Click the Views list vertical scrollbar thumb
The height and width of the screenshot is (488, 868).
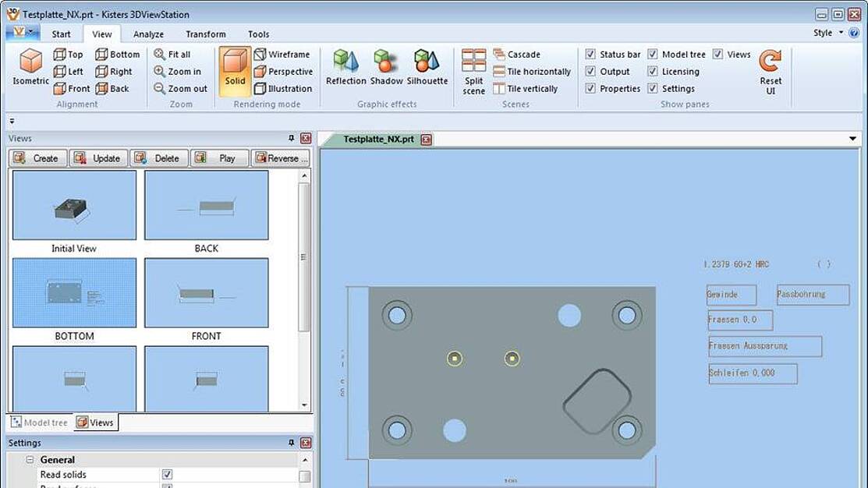[x=303, y=256]
